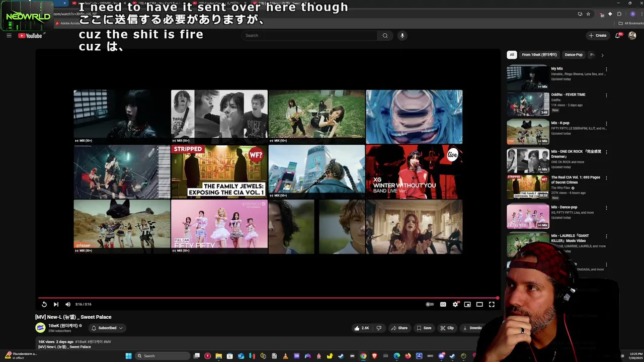Toggle theater mode in the player
This screenshot has height=362, width=644.
click(479, 304)
